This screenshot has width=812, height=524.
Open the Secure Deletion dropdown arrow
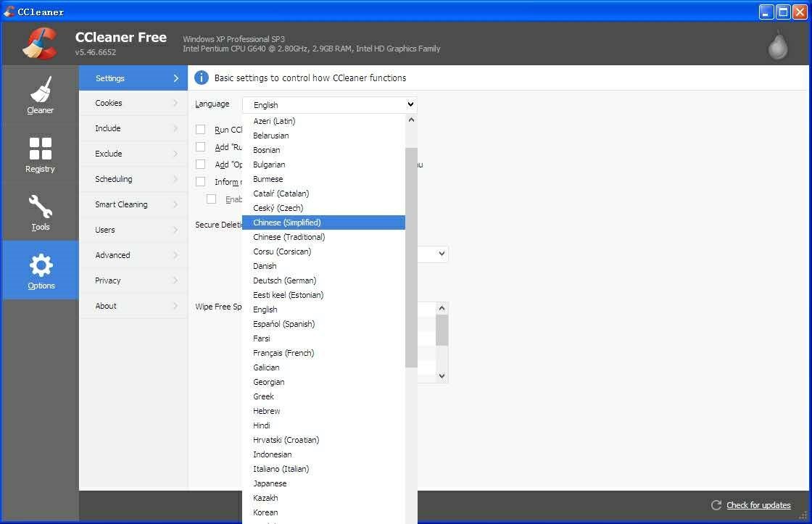click(x=442, y=254)
